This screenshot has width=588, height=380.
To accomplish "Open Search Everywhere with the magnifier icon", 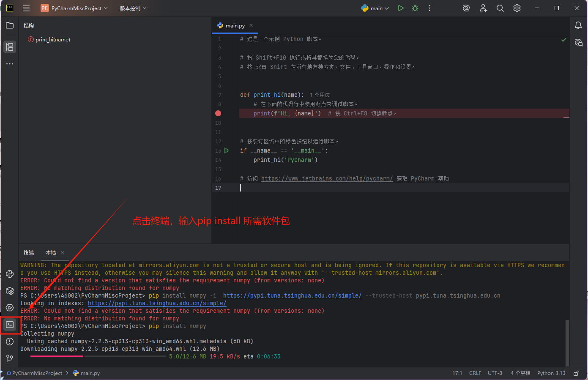I will [500, 8].
